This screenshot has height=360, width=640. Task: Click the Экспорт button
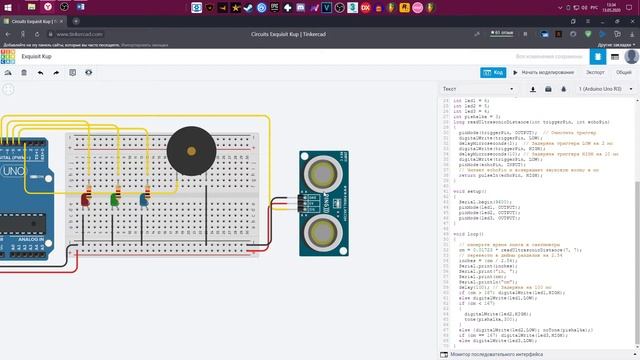coord(595,72)
